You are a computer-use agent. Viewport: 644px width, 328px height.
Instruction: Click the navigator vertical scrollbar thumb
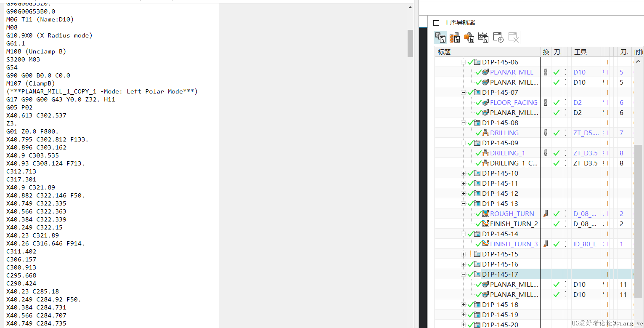click(x=638, y=221)
